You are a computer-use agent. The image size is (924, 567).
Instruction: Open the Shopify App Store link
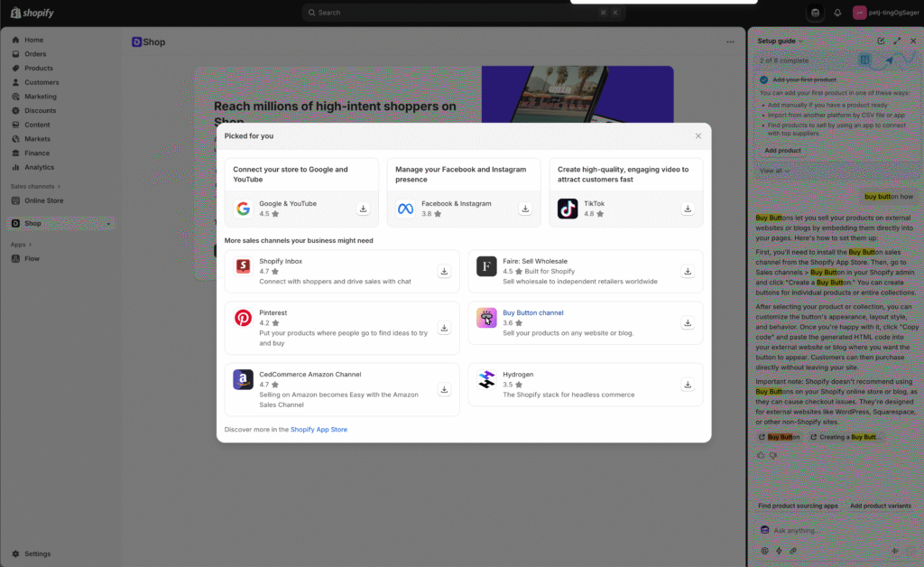(x=319, y=430)
